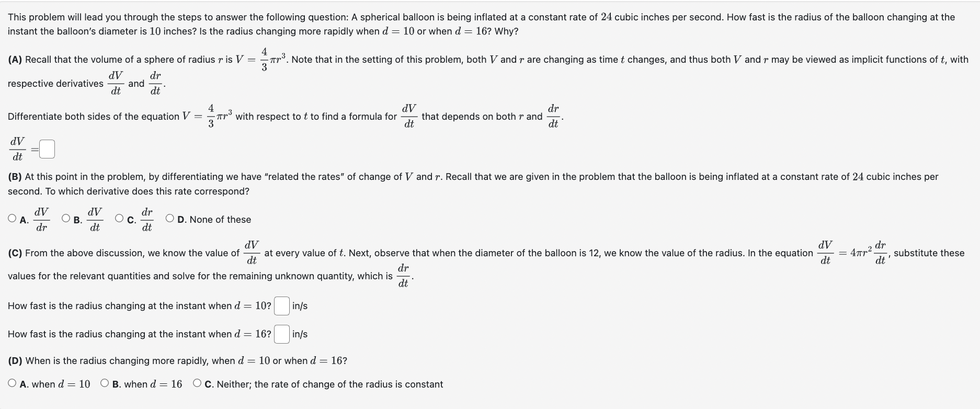Pick the radius rate answer field for diameter 16
The width and height of the screenshot is (980, 409).
(282, 334)
